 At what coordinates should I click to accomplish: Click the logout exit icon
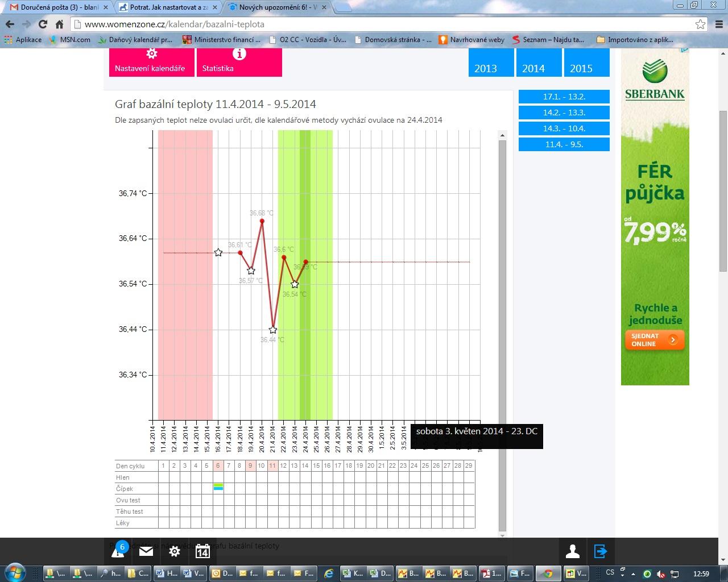point(601,551)
